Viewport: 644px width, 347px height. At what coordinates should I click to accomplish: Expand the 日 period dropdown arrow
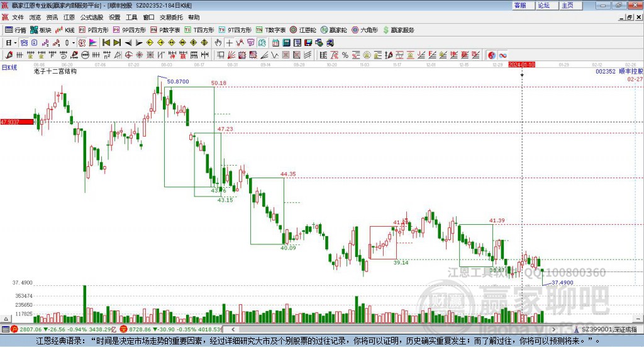(x=15, y=43)
